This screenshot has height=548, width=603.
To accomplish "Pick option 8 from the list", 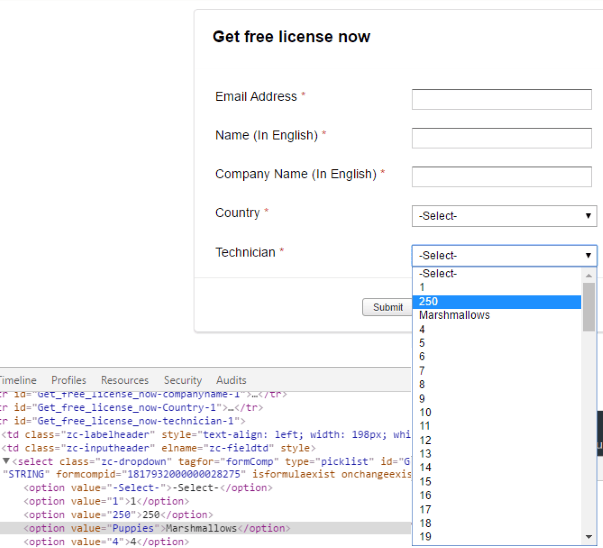I will pos(496,384).
